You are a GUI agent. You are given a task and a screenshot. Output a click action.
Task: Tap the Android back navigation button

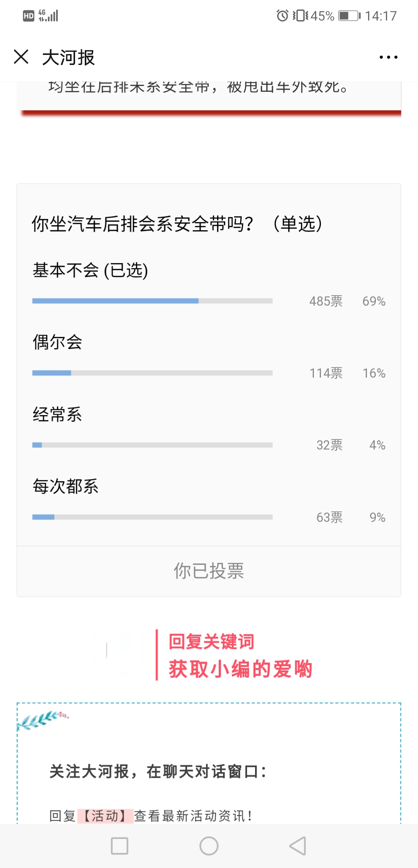[x=298, y=846]
